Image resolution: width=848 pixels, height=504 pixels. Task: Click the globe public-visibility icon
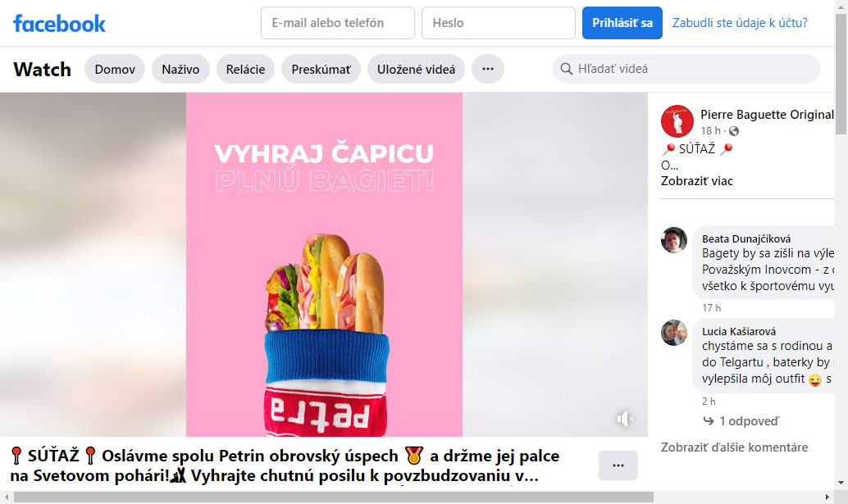[734, 131]
